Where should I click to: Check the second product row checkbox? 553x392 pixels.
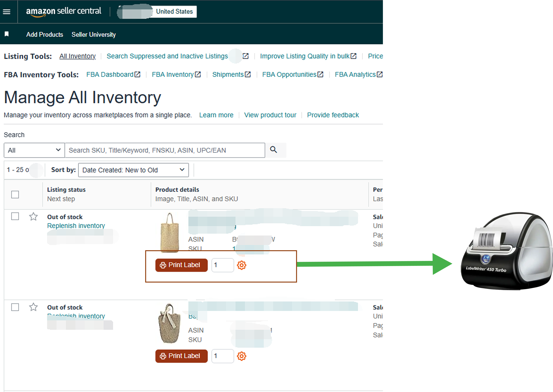tap(15, 307)
